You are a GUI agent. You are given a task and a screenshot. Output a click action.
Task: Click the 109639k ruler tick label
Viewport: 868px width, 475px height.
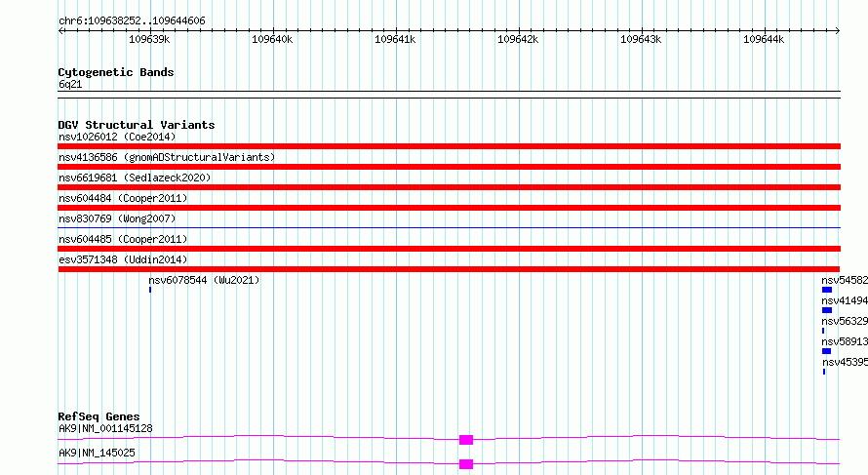tap(149, 39)
